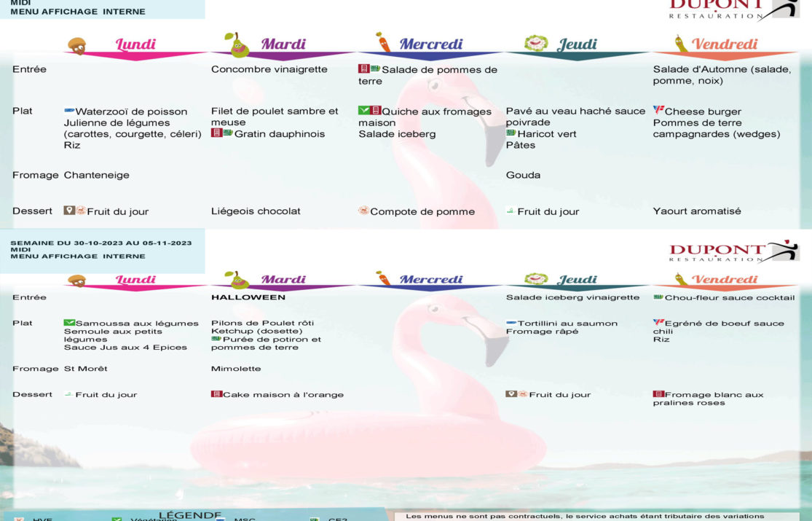Click 'Filet de poulet sambre et meuse'
812x521 pixels.
(x=275, y=117)
